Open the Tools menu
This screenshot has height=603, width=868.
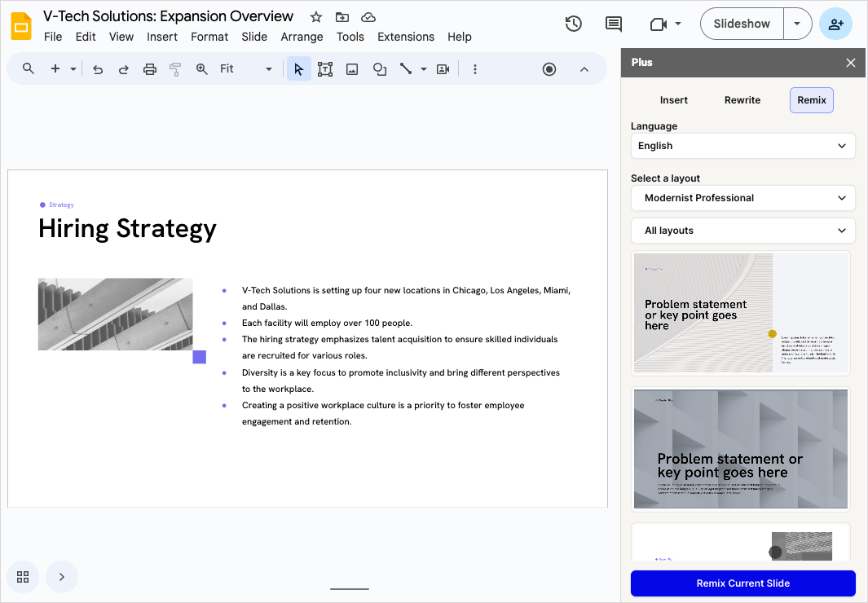(350, 37)
